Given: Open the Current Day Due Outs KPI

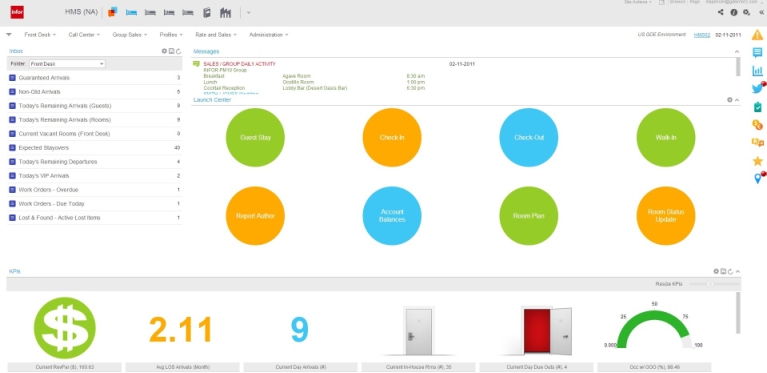Looking at the screenshot, I should coord(537,334).
